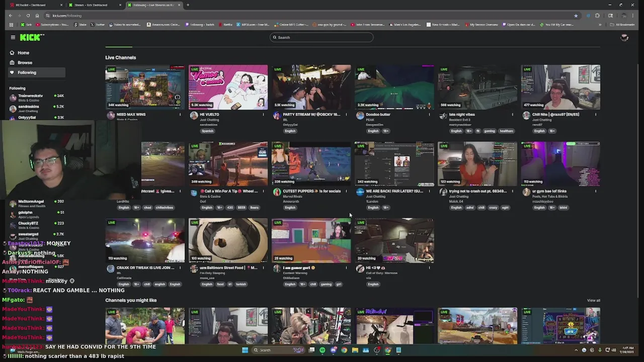Viewport: 644px width, 362px height.
Task: Open the three-dot menu for PARTY STREAM
Action: (x=346, y=115)
